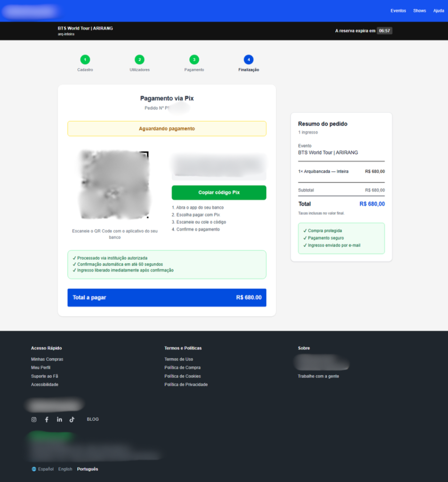Click the Pix QR code image
The height and width of the screenshot is (482, 448).
[115, 185]
